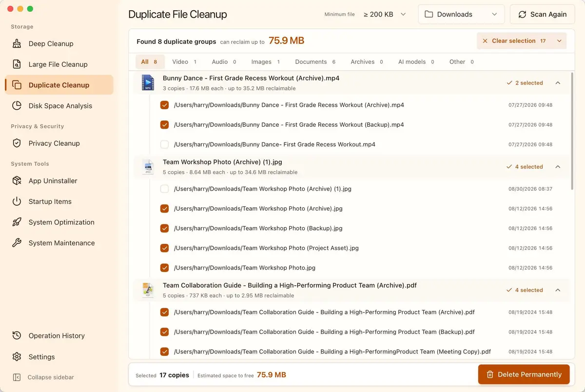Click the folder icon in Downloads selector
The height and width of the screenshot is (392, 585).
(x=429, y=14)
